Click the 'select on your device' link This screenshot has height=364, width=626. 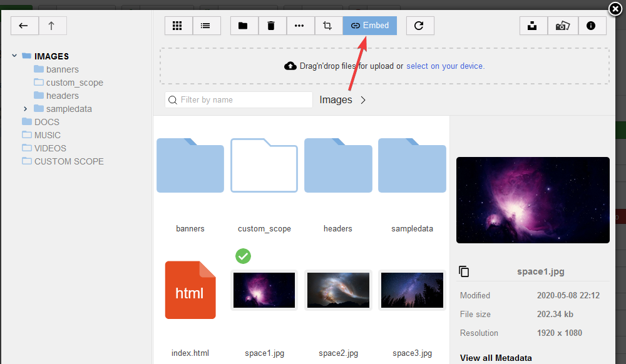tap(445, 66)
